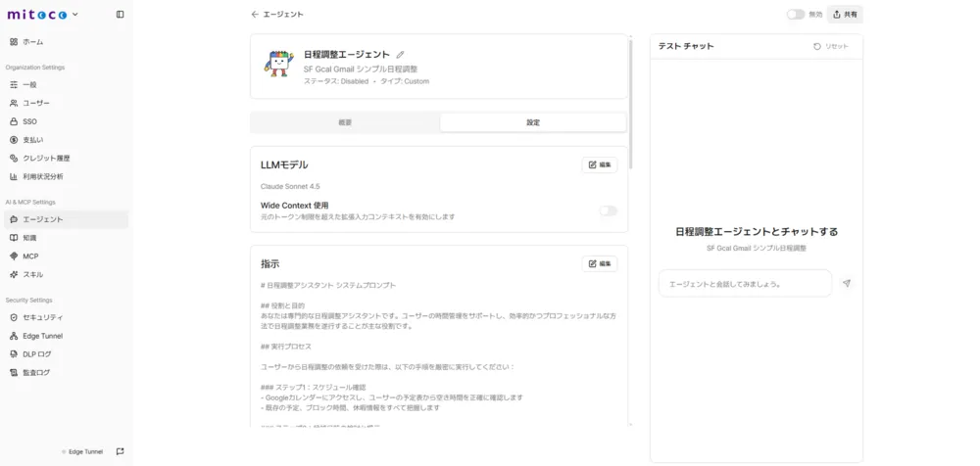Viewport: 980px width, 466px height.
Task: Click the エージェント breadcrumb label
Action: click(283, 15)
